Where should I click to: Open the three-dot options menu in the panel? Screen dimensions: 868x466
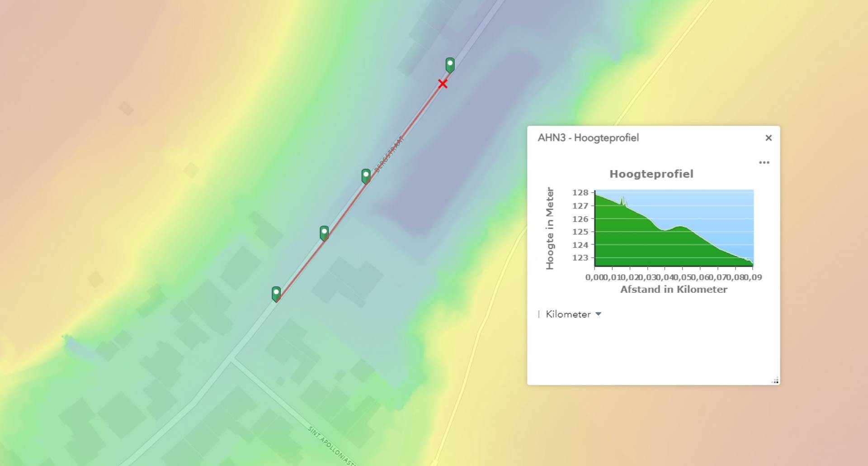click(764, 162)
